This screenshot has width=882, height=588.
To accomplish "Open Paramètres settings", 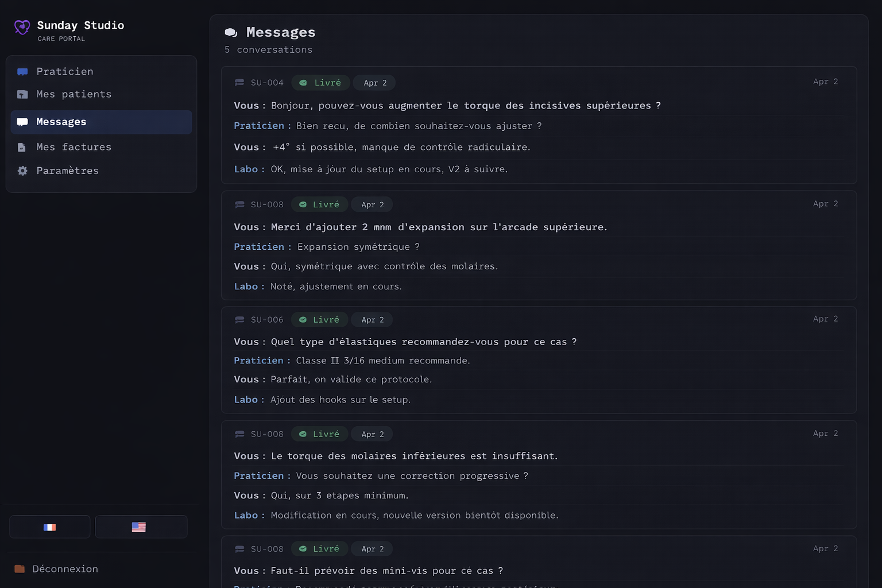I will click(101, 171).
